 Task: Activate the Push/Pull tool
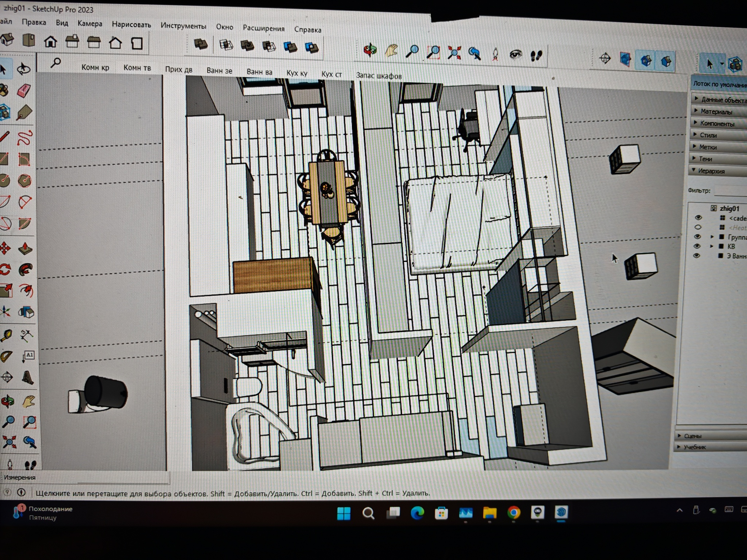(25, 248)
